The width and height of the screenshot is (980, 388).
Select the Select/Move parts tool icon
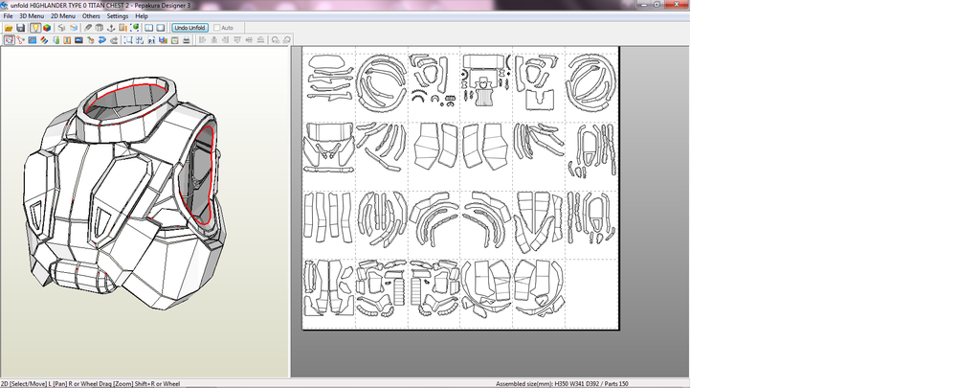[10, 40]
